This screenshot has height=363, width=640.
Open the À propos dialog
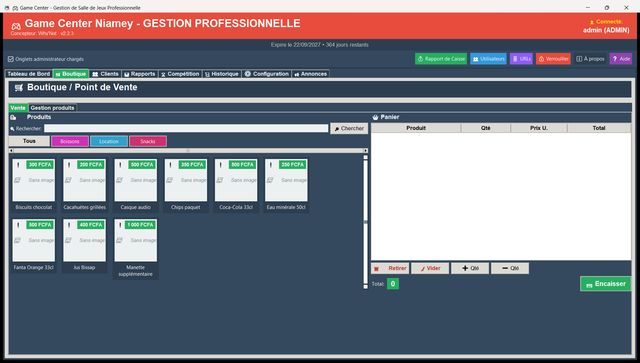(590, 59)
